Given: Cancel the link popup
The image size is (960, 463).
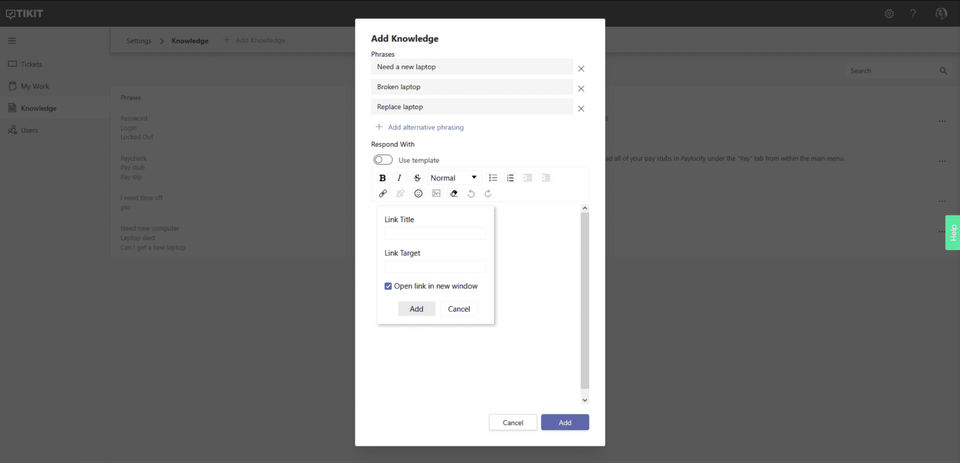Looking at the screenshot, I should click(x=459, y=309).
